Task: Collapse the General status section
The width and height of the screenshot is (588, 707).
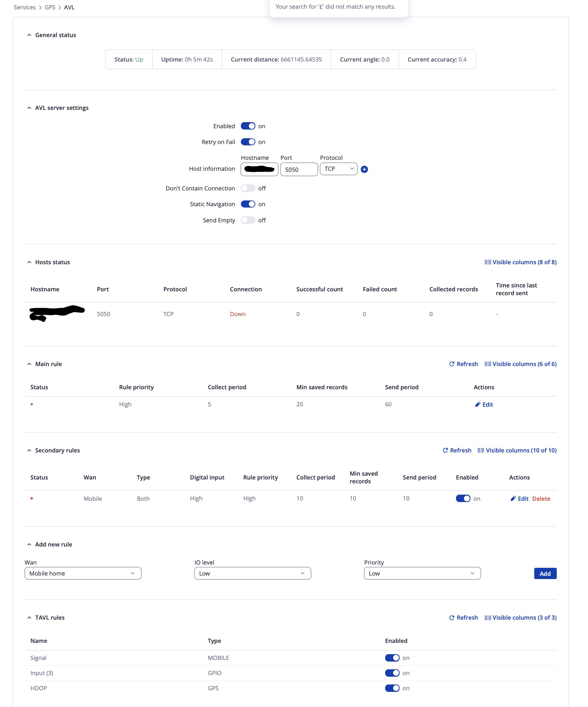Action: tap(29, 35)
